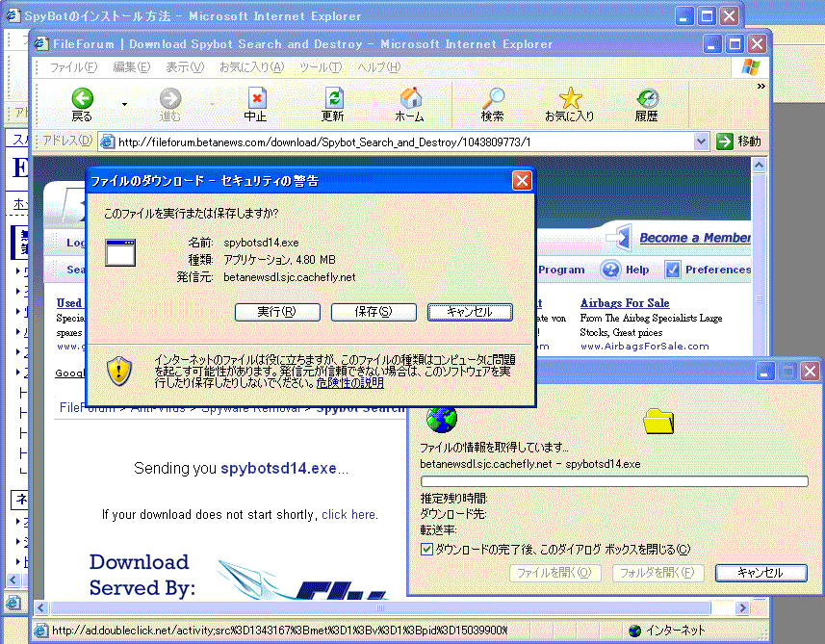Click the globe icon in the download progress window
This screenshot has height=644, width=825.
click(x=442, y=419)
